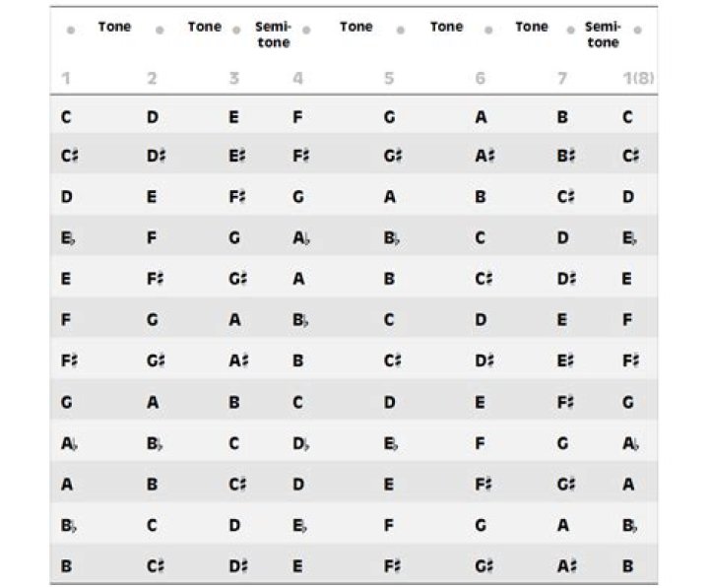
Task: Select the 'B♭' root note in the first column
Action: (69, 526)
